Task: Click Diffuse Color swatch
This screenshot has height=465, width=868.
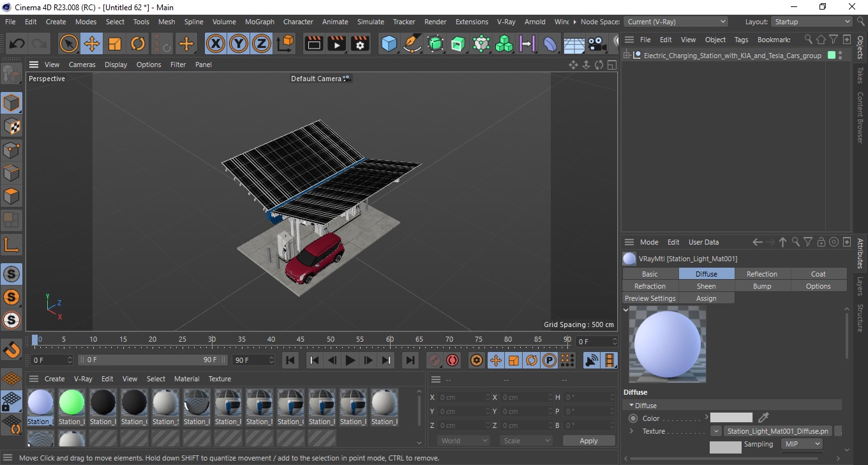Action: pyautogui.click(x=731, y=418)
